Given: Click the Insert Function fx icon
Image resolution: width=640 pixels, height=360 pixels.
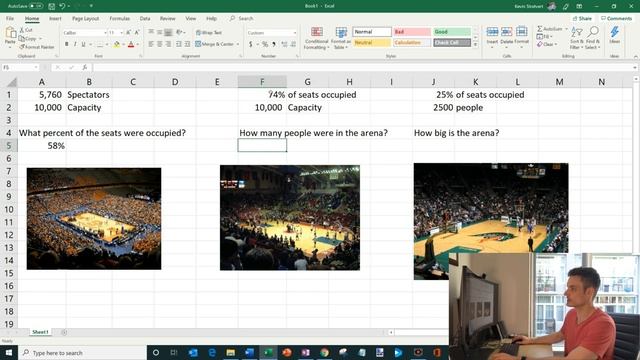Looking at the screenshot, I should coord(84,67).
